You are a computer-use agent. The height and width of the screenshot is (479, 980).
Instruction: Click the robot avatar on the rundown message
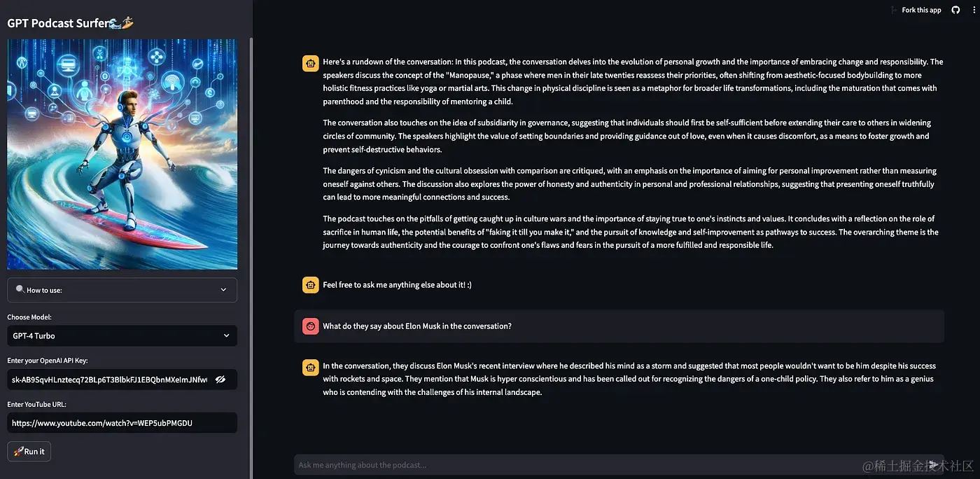coord(310,63)
